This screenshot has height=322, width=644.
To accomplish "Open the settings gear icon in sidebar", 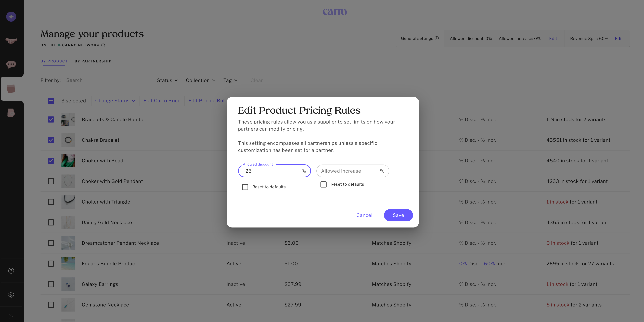I will (11, 295).
